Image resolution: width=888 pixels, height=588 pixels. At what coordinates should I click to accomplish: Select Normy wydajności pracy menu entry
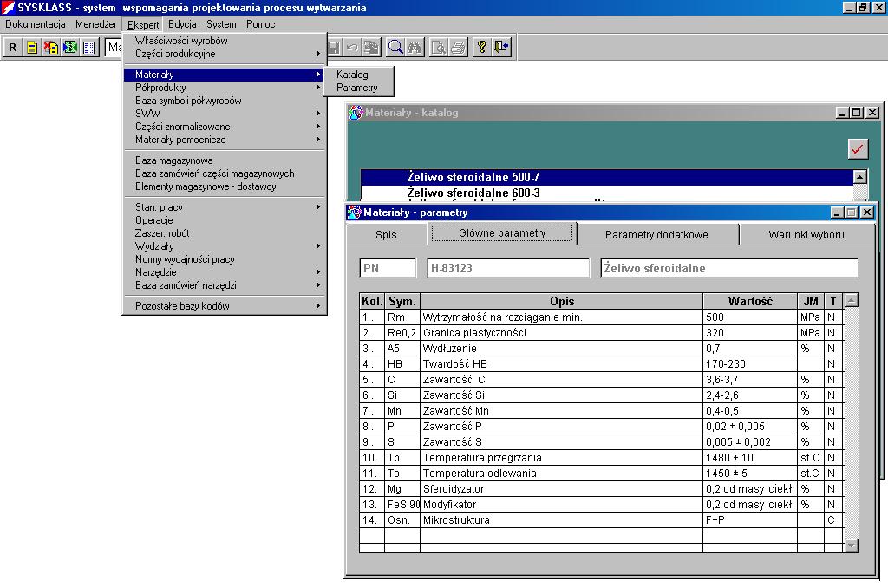click(x=225, y=259)
